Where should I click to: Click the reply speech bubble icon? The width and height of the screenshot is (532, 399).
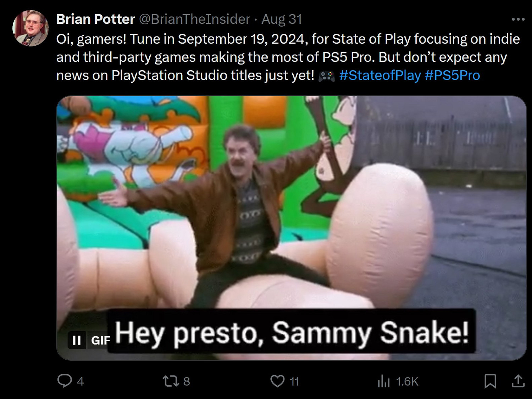click(65, 381)
